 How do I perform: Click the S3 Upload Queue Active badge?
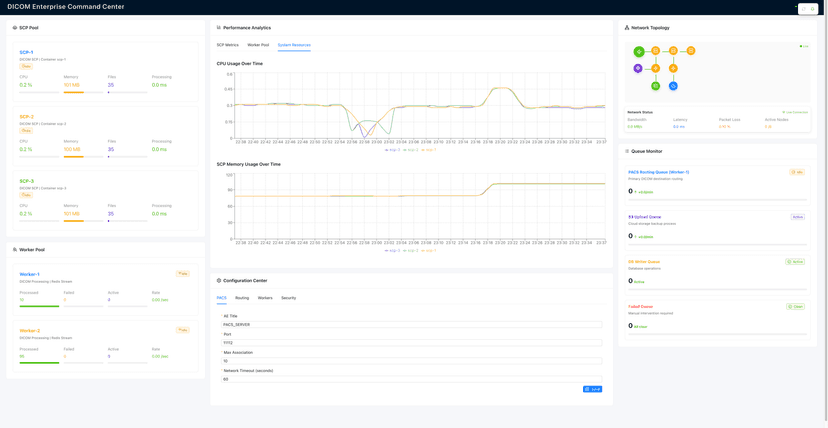pos(797,217)
